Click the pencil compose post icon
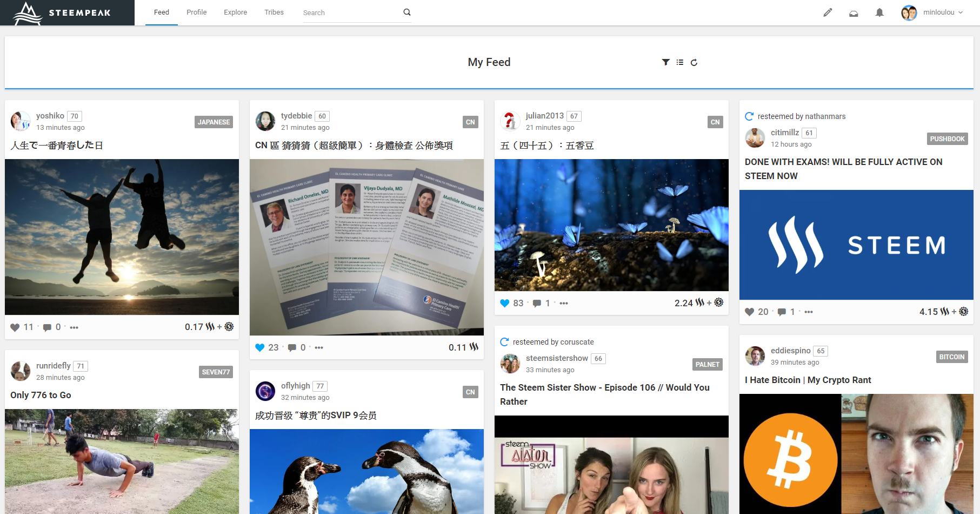Viewport: 980px width, 514px height. click(828, 12)
